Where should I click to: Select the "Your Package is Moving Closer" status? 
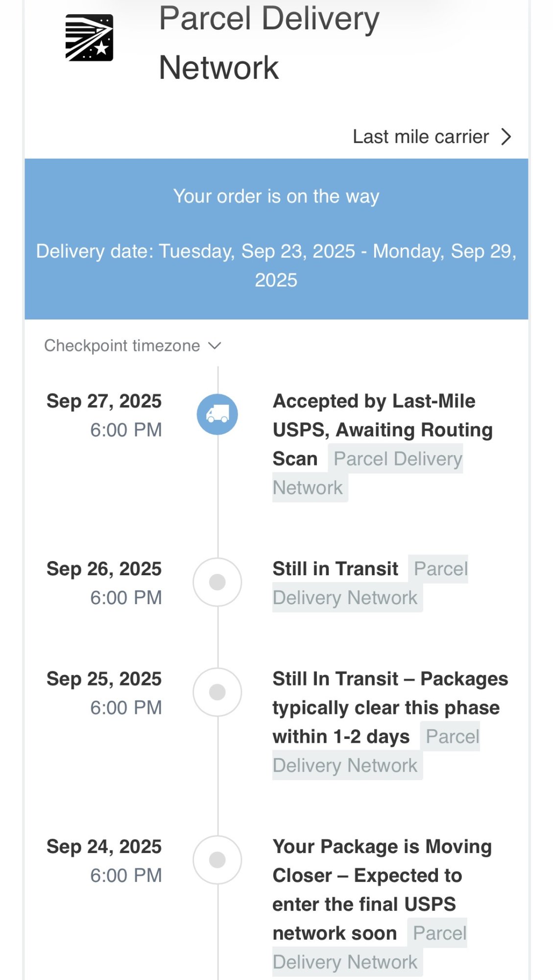point(382,876)
